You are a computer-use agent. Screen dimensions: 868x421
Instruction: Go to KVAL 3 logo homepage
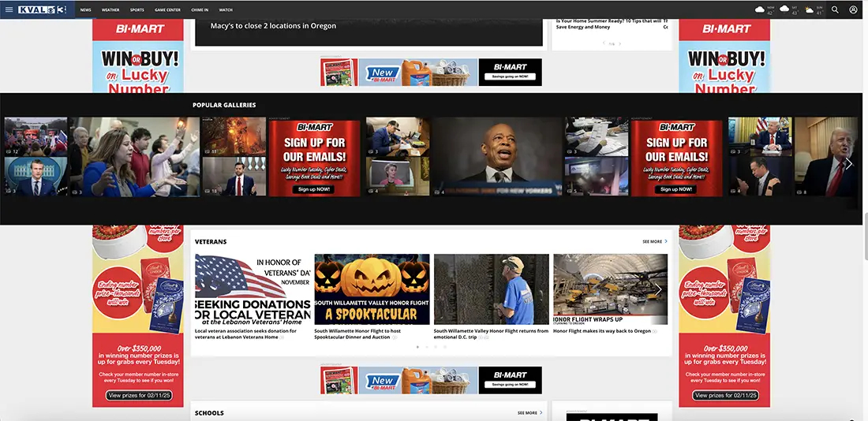coord(42,9)
